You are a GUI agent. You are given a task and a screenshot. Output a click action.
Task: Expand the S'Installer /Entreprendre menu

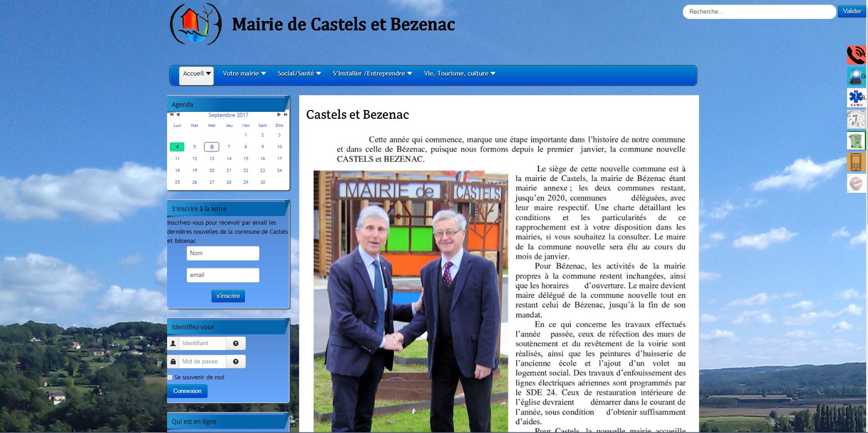coord(372,74)
